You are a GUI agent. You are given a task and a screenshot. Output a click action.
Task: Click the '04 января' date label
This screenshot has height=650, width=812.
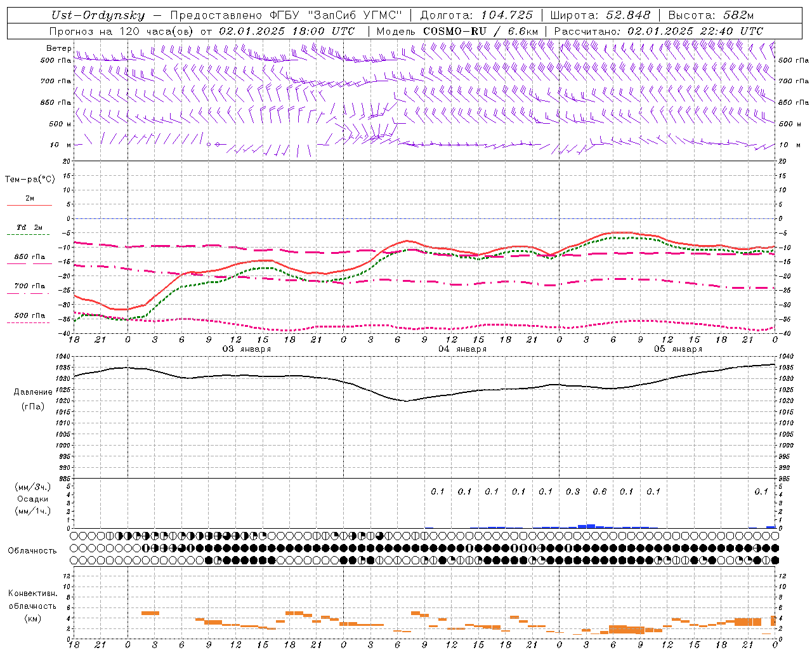coord(462,349)
